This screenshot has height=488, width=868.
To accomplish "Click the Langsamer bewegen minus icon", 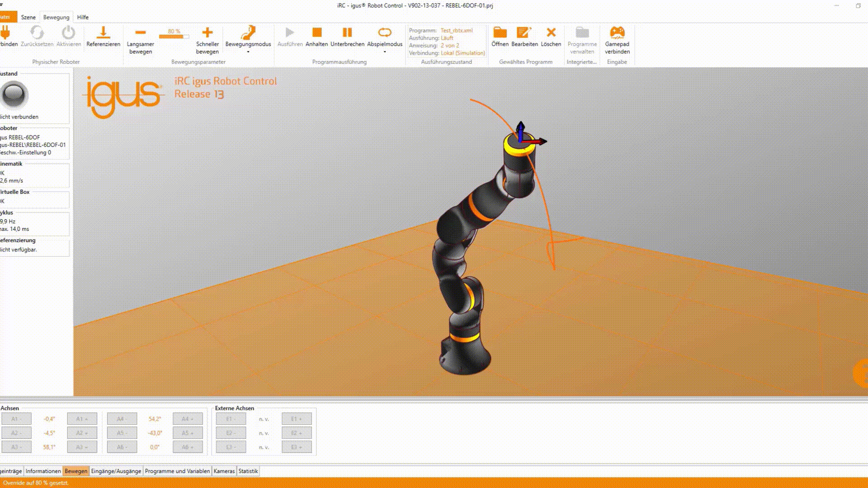I will (x=140, y=33).
